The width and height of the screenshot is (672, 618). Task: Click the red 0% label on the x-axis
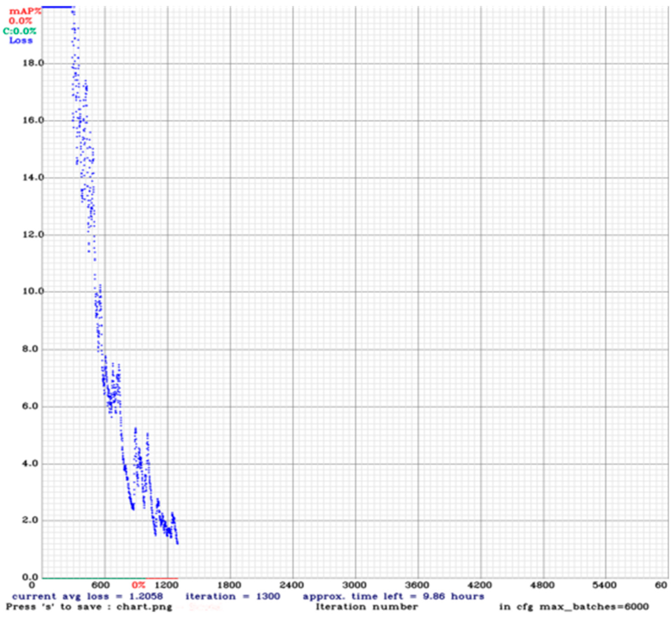pyautogui.click(x=138, y=585)
